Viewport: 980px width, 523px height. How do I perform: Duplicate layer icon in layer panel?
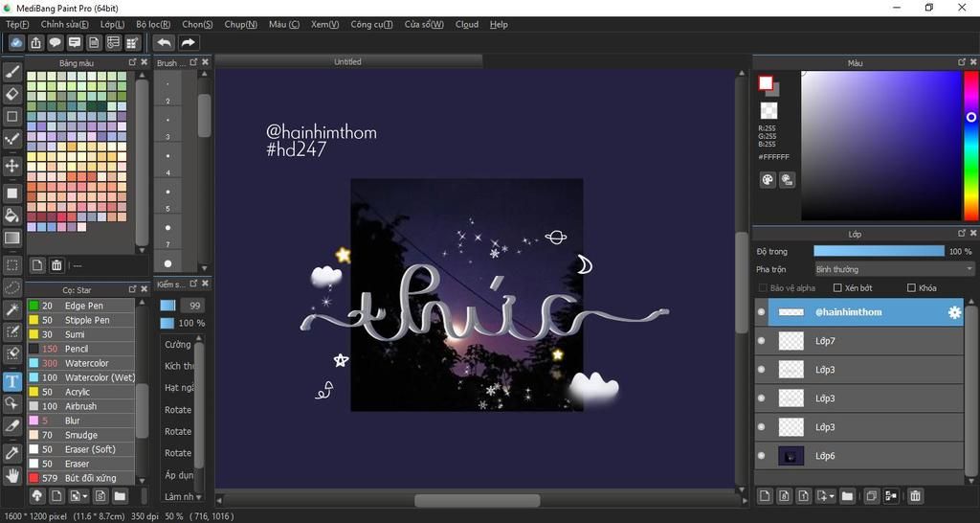click(871, 496)
